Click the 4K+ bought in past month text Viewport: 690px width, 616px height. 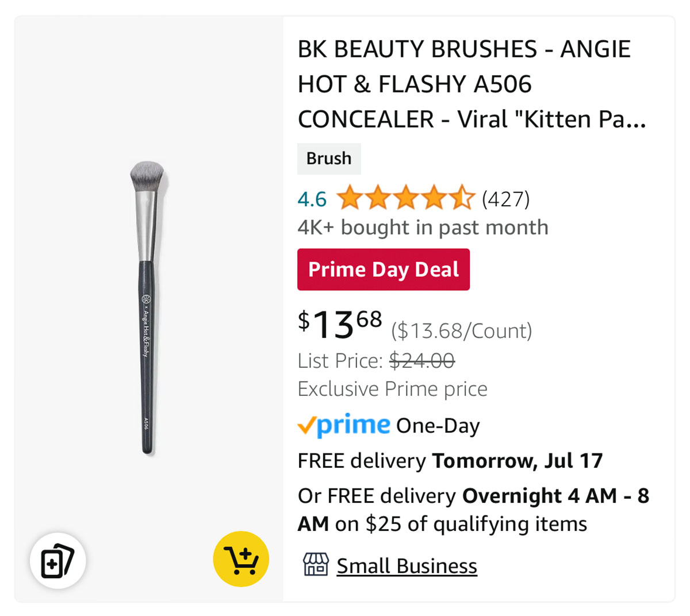click(423, 228)
